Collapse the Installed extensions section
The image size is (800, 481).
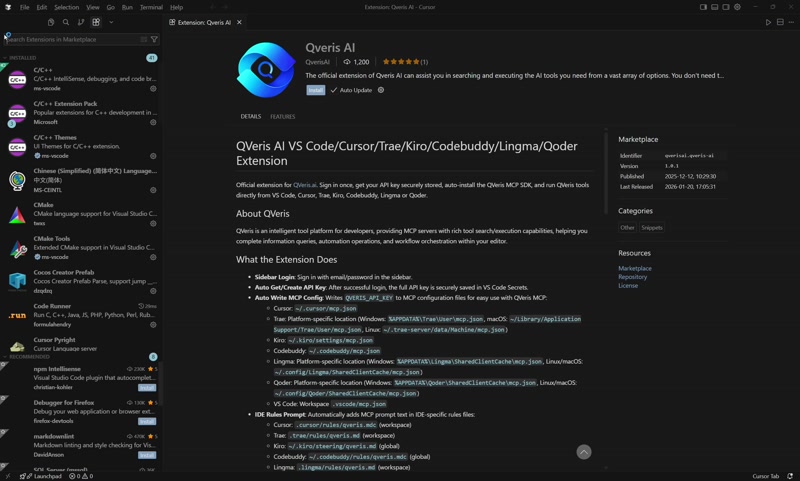click(x=23, y=58)
